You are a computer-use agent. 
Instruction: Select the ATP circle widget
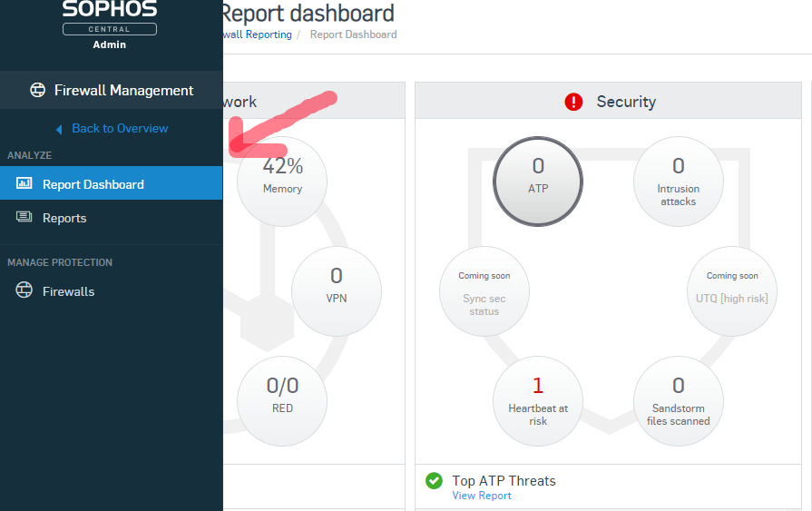click(538, 182)
